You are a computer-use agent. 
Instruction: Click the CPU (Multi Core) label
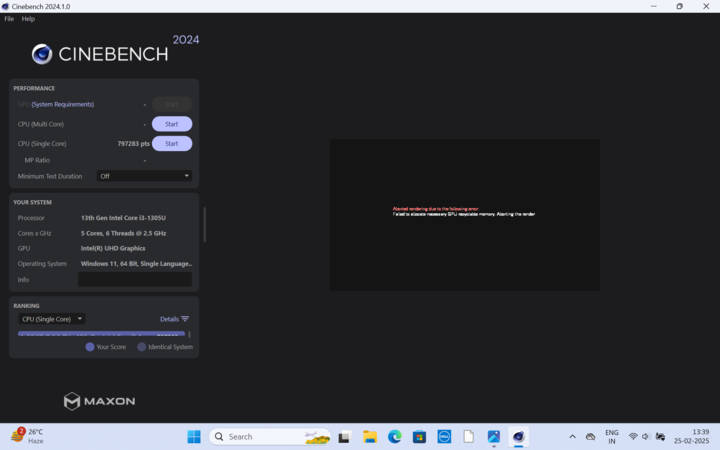41,124
